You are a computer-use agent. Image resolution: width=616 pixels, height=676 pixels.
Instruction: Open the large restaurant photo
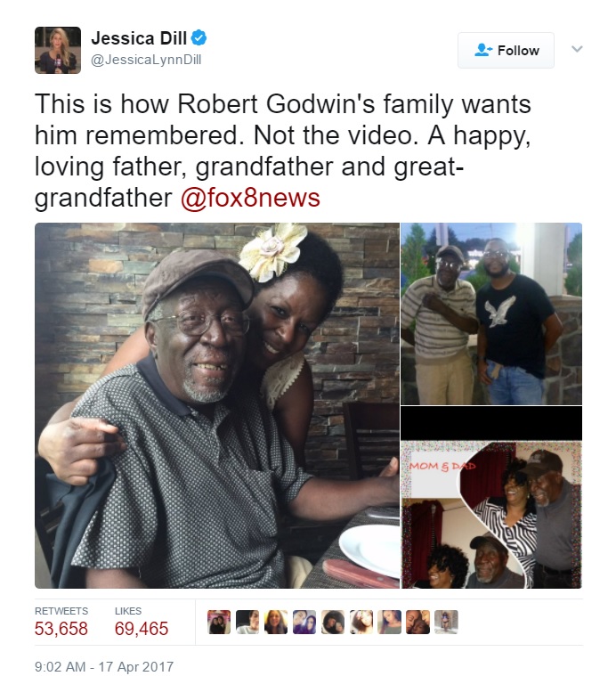tap(217, 405)
